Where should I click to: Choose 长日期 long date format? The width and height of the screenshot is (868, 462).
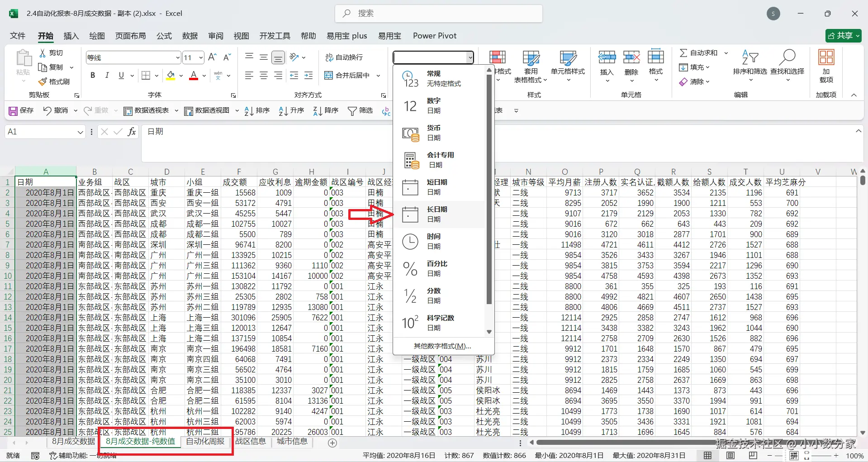click(x=440, y=214)
